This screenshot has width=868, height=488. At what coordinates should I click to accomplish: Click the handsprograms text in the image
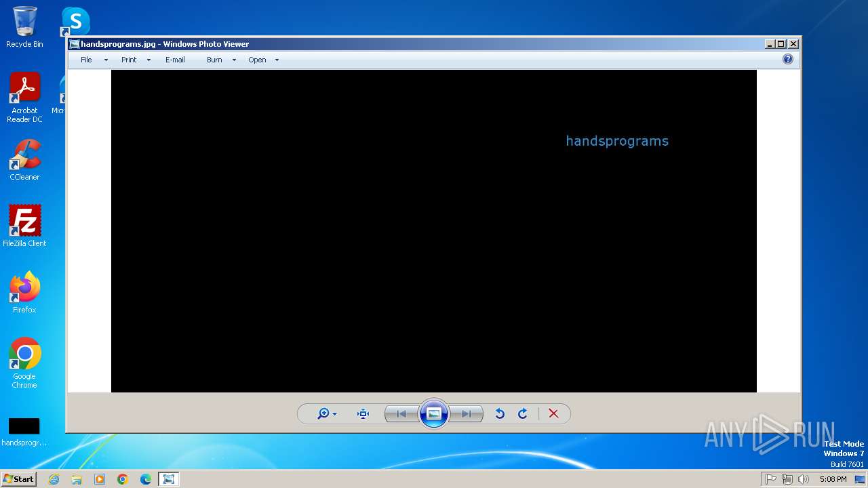(617, 141)
